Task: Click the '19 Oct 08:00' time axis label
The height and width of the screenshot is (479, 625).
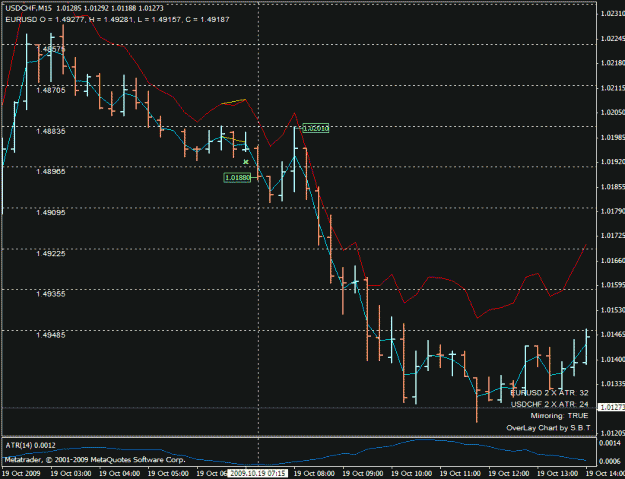Action: [x=314, y=473]
